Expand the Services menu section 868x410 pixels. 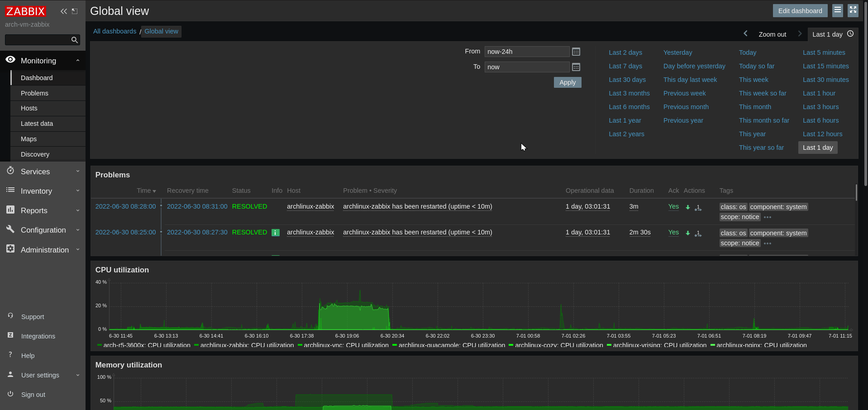(78, 171)
